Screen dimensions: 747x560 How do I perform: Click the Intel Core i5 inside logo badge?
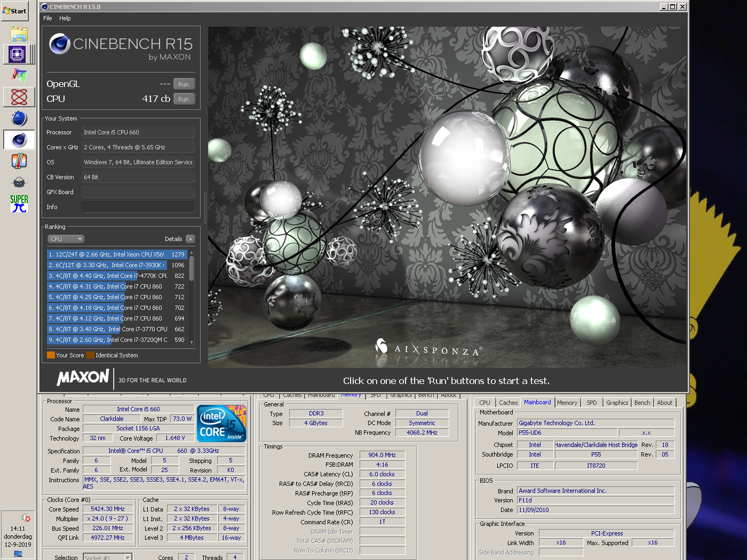(x=221, y=423)
